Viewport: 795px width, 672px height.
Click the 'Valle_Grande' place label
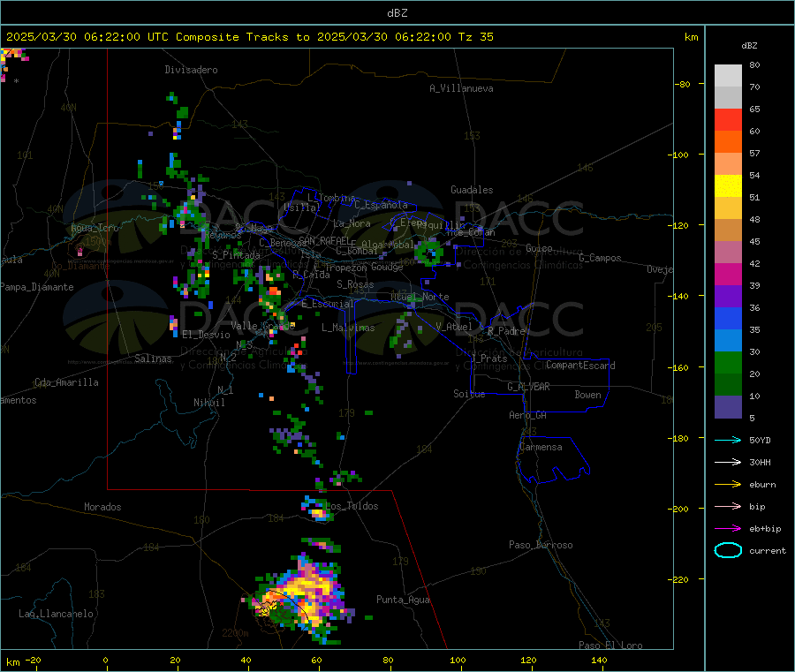tap(262, 325)
